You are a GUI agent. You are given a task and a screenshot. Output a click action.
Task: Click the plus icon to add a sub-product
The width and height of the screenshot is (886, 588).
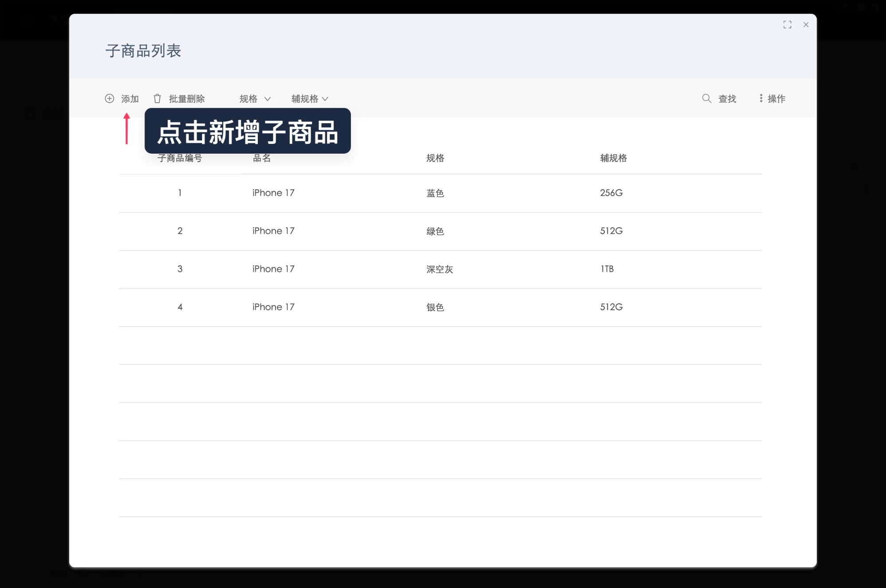pyautogui.click(x=110, y=98)
